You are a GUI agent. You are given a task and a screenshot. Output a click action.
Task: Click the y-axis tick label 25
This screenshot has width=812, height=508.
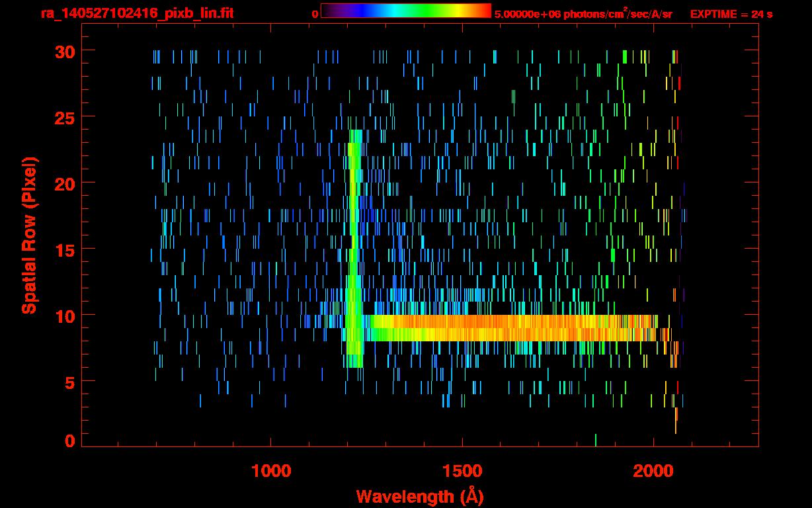[65, 117]
